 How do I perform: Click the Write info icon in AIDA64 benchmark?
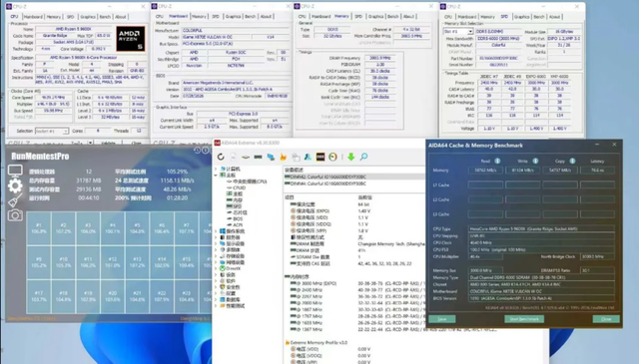click(535, 161)
